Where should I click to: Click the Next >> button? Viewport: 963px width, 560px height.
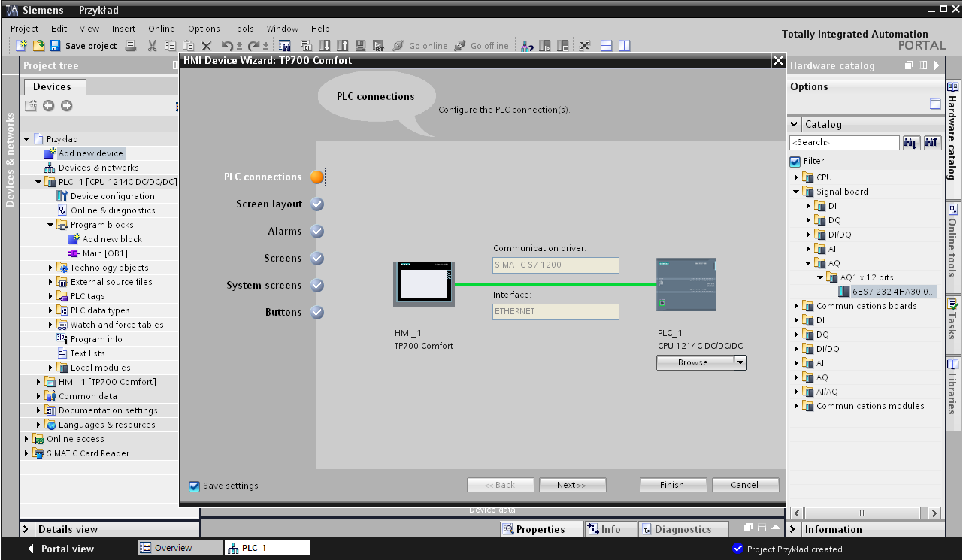[572, 486]
